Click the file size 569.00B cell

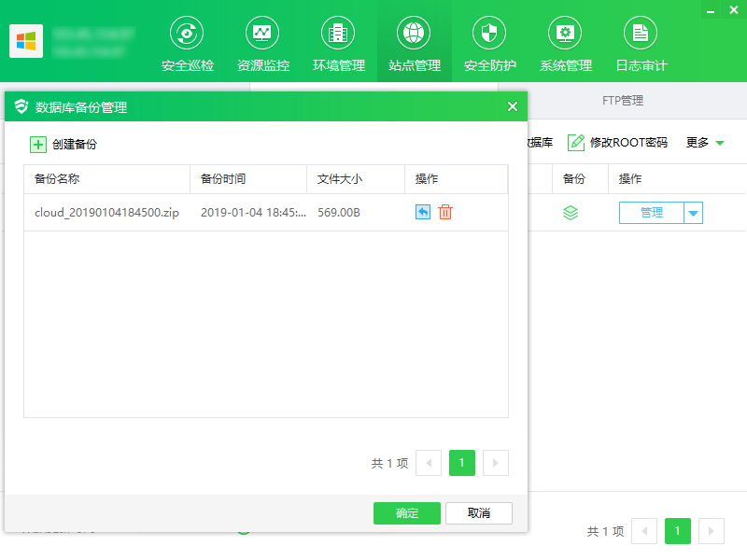339,213
